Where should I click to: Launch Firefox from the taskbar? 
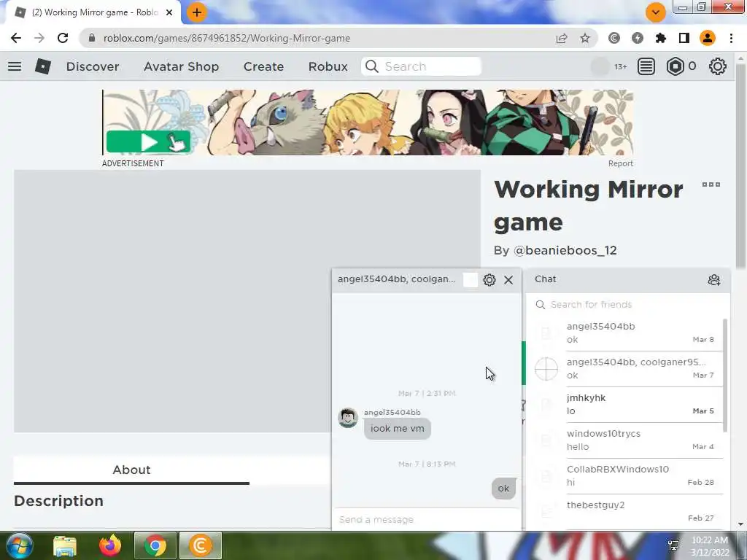pos(110,545)
